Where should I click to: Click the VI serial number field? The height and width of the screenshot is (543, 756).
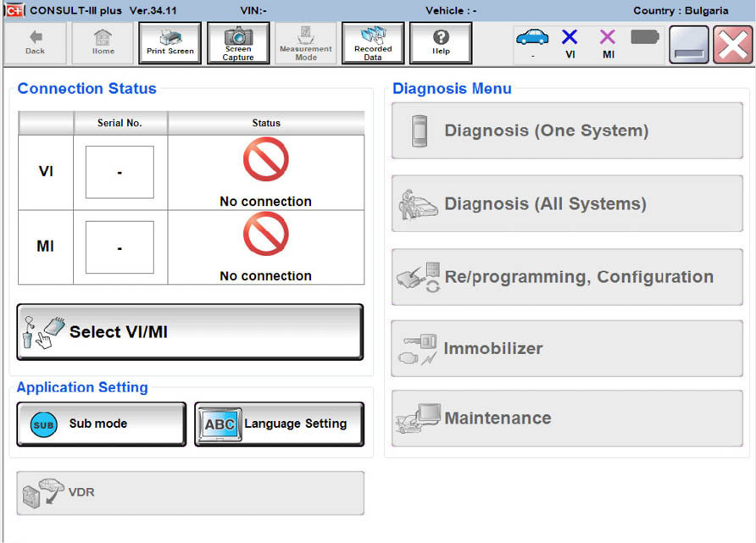tap(120, 172)
